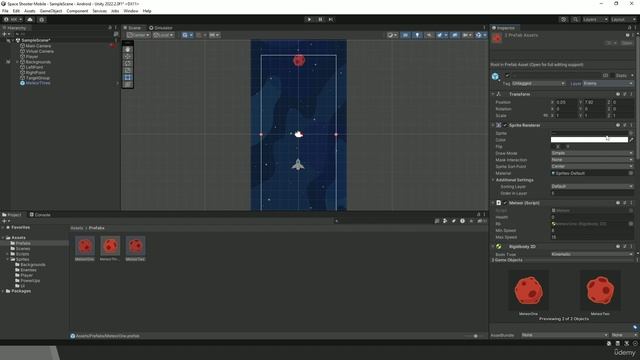The image size is (640, 360).
Task: Toggle the 2D view button
Action: point(405,35)
